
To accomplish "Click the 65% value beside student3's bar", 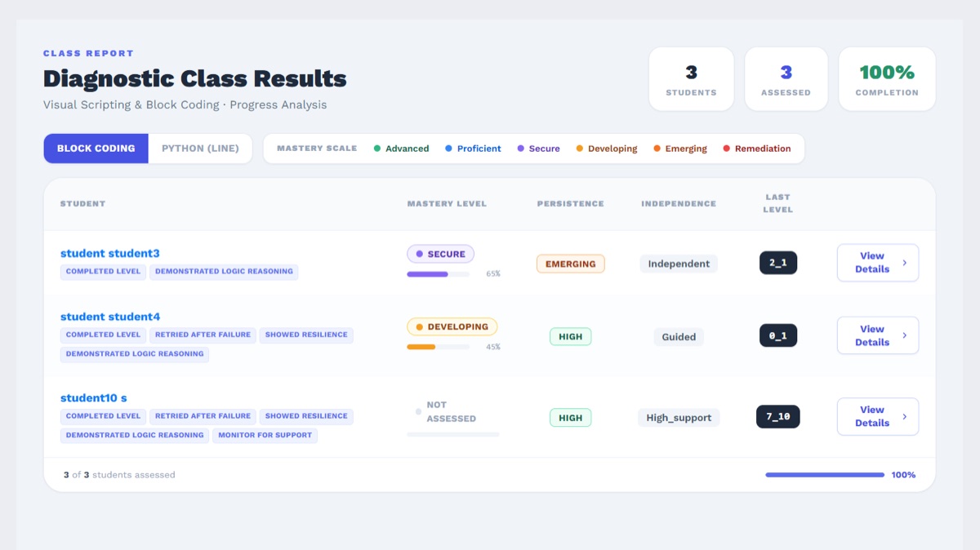I will click(493, 274).
